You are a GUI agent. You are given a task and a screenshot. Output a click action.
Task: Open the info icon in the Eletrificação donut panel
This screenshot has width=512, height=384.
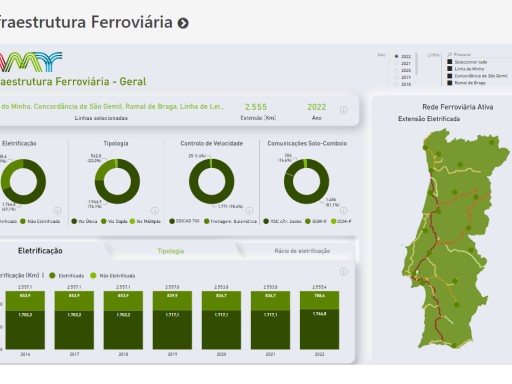pyautogui.click(x=57, y=211)
